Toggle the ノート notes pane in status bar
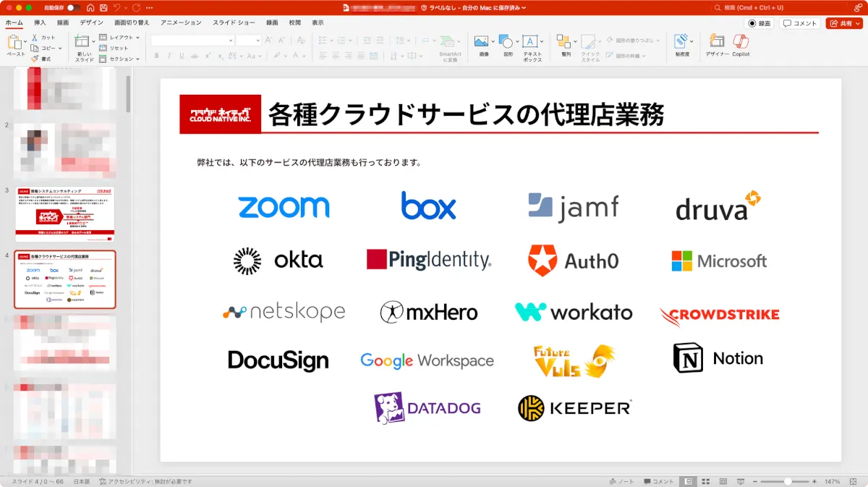This screenshot has height=487, width=868. [x=622, y=481]
